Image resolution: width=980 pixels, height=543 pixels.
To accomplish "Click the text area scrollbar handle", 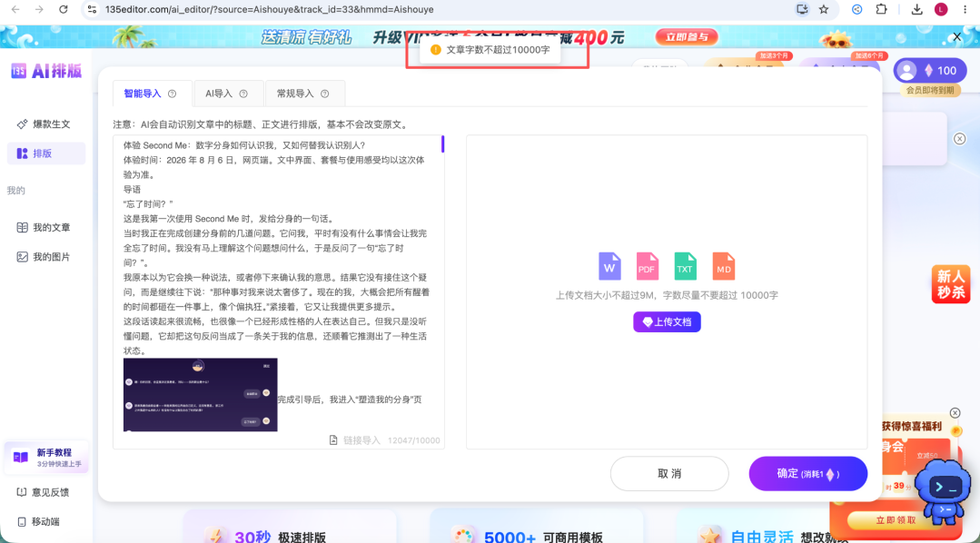I will (x=442, y=143).
